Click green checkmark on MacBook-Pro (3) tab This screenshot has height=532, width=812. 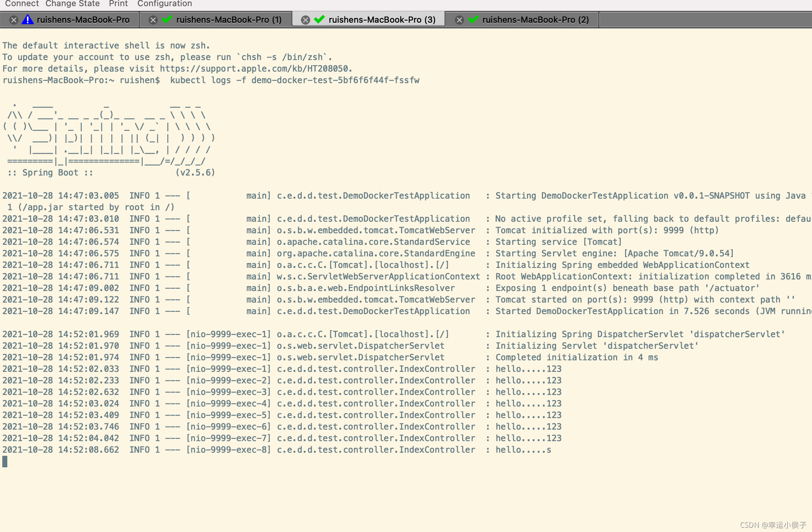click(319, 19)
